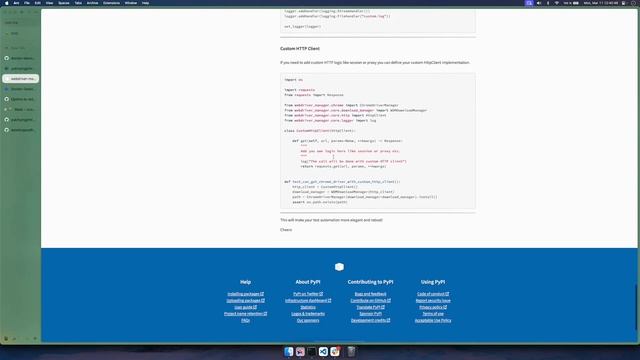
Task: Open the Terminal app in the Dock
Action: (x=311, y=351)
